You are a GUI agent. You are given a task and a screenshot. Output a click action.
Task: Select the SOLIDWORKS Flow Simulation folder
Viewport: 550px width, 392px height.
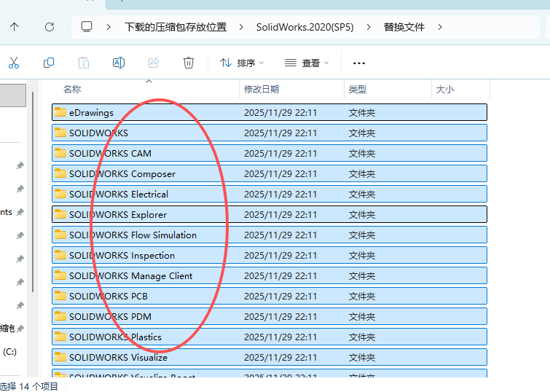coord(270,235)
